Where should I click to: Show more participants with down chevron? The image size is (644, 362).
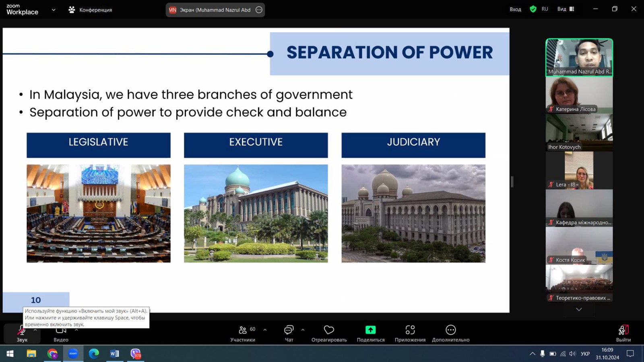tap(579, 309)
